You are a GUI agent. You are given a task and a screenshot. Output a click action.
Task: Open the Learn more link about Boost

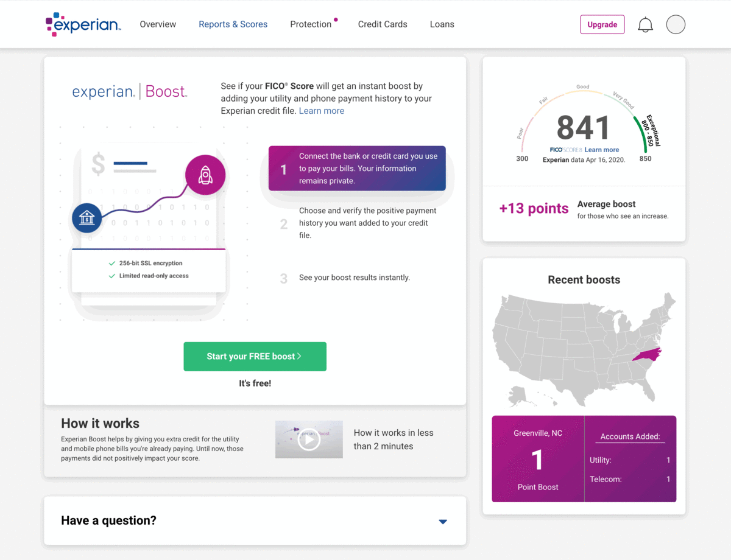(322, 111)
